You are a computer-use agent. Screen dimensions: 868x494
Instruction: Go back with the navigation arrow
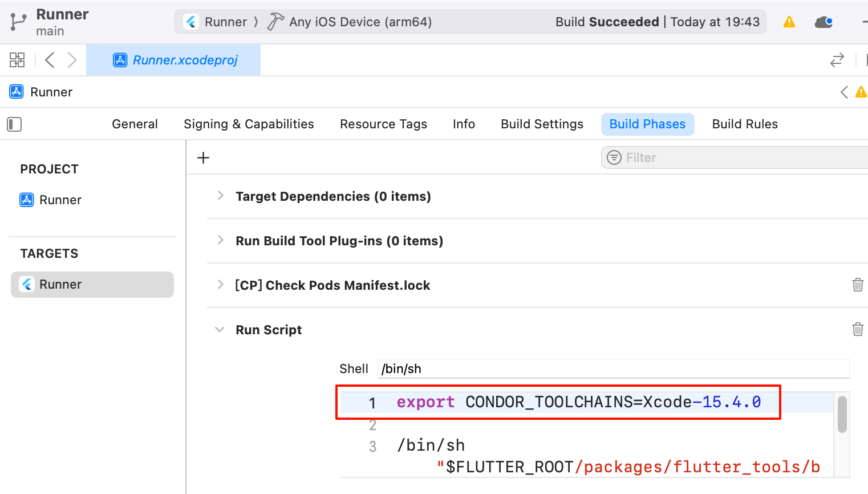coord(50,60)
